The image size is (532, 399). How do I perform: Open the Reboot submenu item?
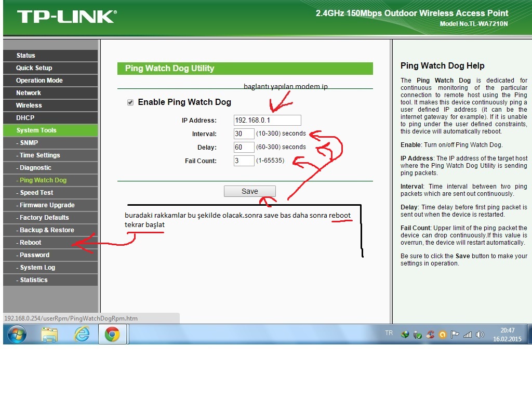coord(50,243)
